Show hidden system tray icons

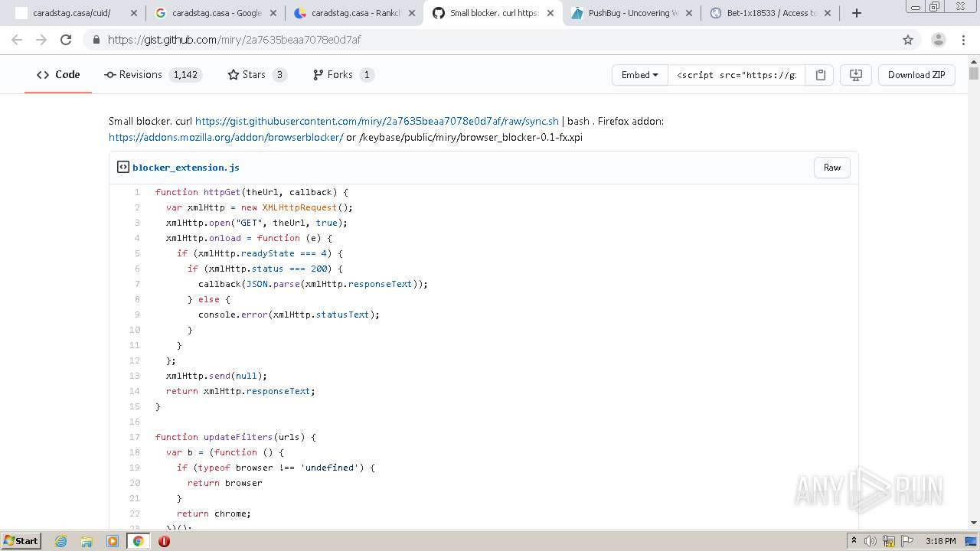(x=854, y=541)
